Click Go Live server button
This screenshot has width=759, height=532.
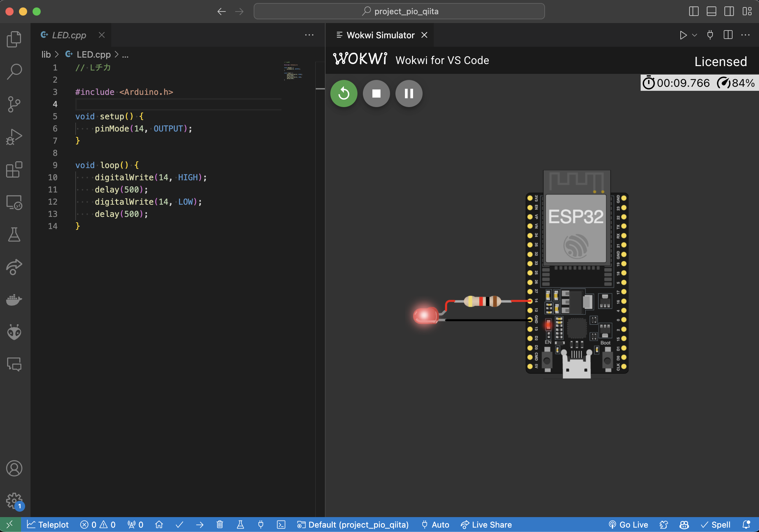pos(628,525)
